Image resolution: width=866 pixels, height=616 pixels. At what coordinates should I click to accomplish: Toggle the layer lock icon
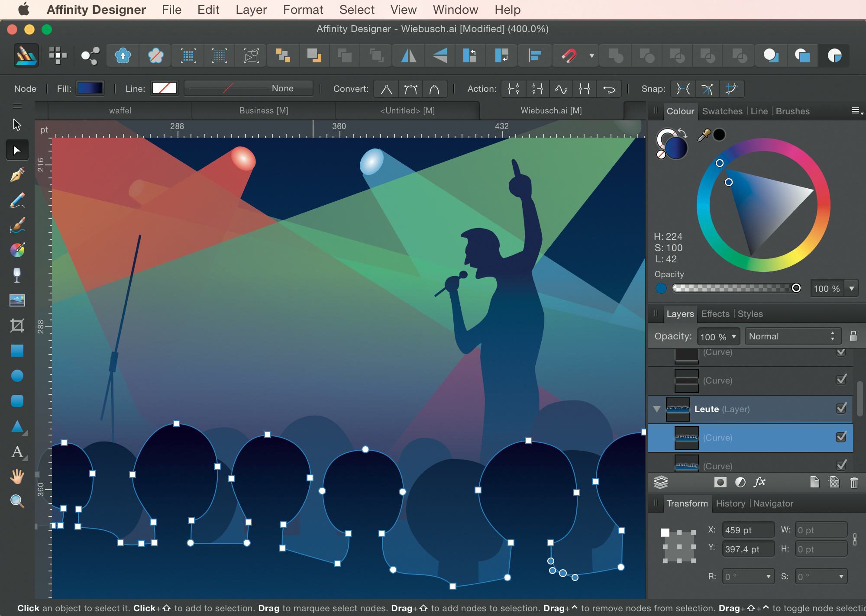click(853, 336)
